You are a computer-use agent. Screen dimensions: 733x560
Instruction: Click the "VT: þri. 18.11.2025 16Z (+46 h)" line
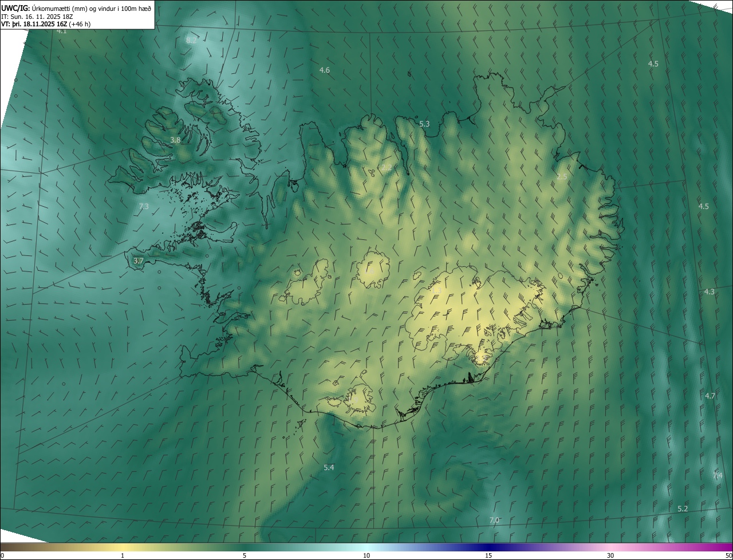(46, 24)
